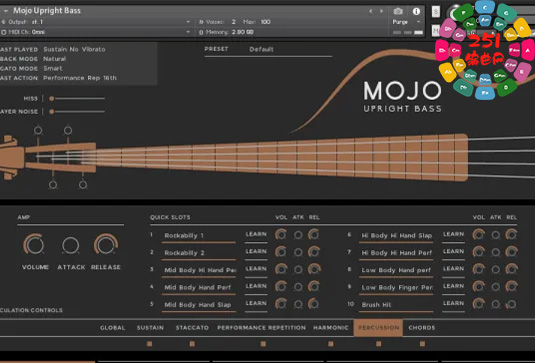Turn Hi Body Hi Hand Slap VOL knob
Image resolution: width=535 pixels, height=363 pixels.
[x=478, y=234]
